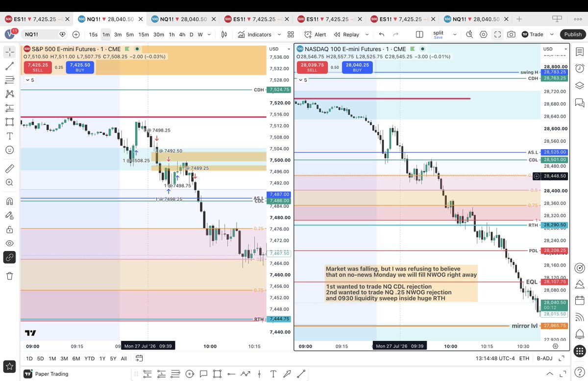The height and width of the screenshot is (381, 588).
Task: Expand ES chart indicator legend showing 5
Action: pyautogui.click(x=30, y=80)
